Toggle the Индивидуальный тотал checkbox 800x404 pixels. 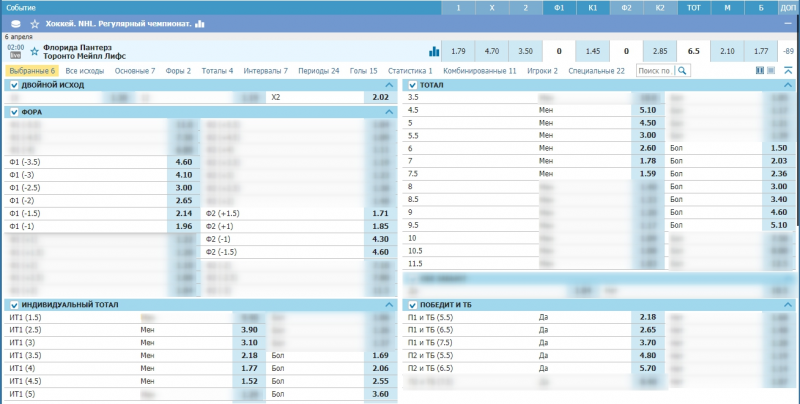pyautogui.click(x=14, y=304)
